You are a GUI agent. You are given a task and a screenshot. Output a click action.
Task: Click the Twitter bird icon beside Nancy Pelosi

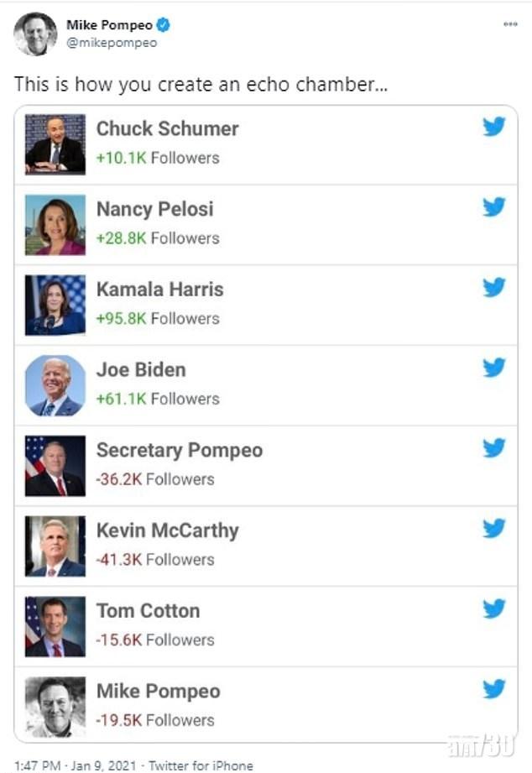[x=494, y=207]
